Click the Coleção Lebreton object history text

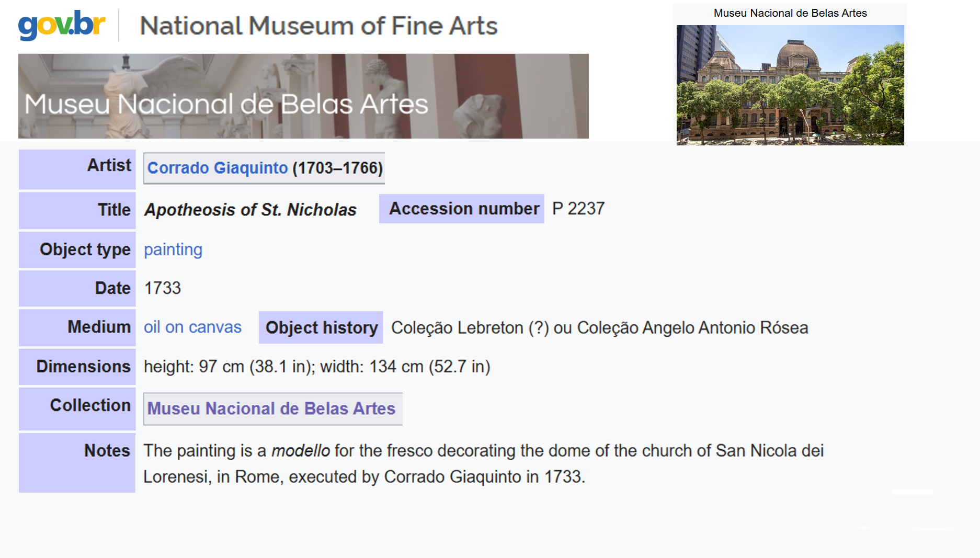click(x=599, y=327)
